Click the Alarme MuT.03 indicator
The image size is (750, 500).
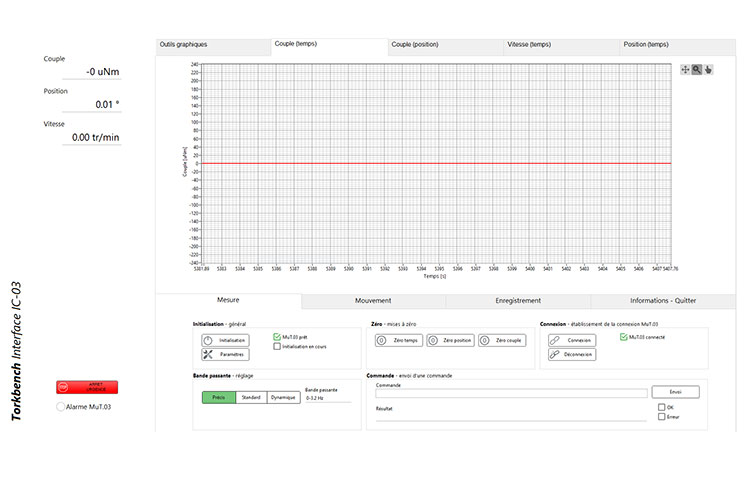[60, 407]
